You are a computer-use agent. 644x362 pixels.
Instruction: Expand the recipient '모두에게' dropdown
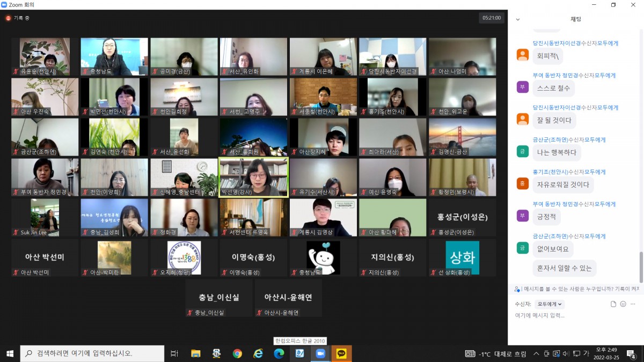[x=550, y=304]
